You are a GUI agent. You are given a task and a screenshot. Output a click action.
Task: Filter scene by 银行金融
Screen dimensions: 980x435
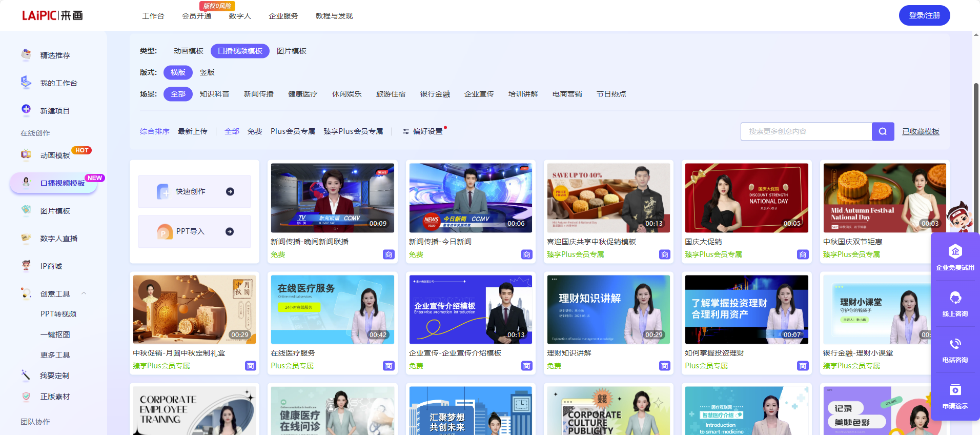pyautogui.click(x=435, y=94)
